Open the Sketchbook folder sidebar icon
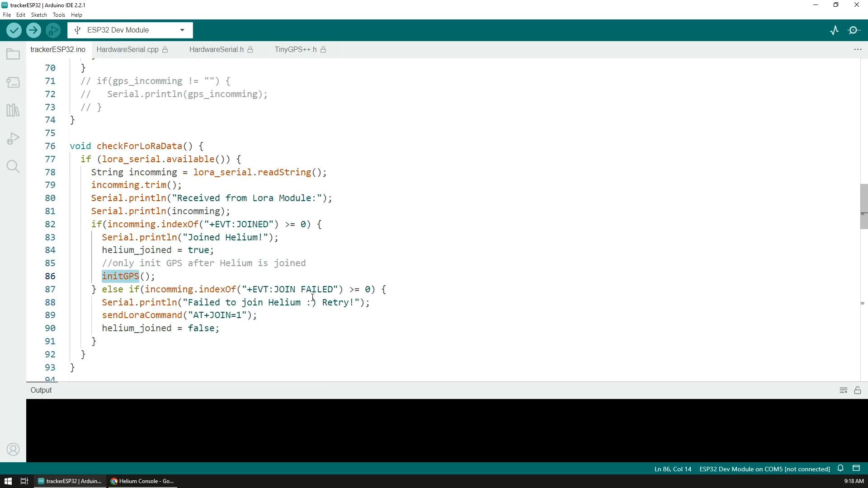The height and width of the screenshot is (488, 868). [13, 55]
